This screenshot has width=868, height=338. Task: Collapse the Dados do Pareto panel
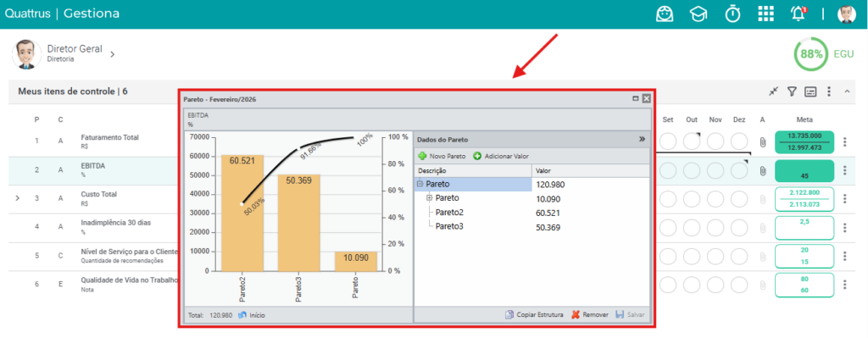point(643,140)
